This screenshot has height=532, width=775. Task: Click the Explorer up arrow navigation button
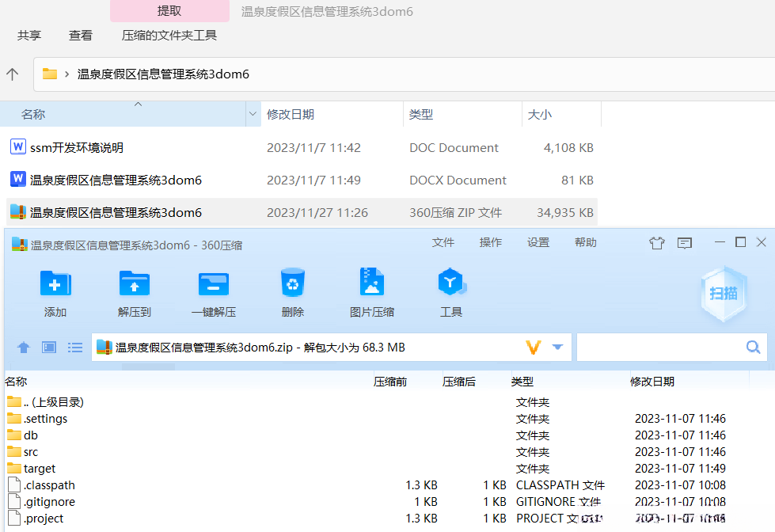point(13,74)
